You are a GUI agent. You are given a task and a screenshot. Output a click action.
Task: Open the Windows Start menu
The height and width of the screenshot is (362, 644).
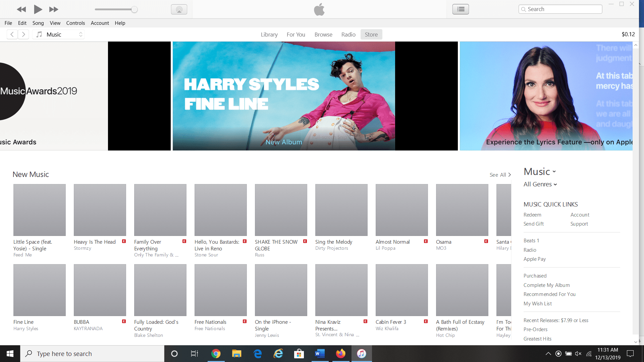(10, 353)
